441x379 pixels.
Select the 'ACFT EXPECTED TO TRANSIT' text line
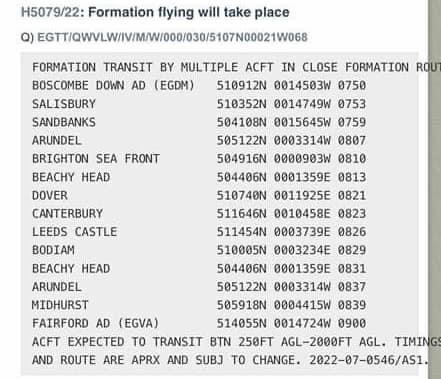click(236, 342)
